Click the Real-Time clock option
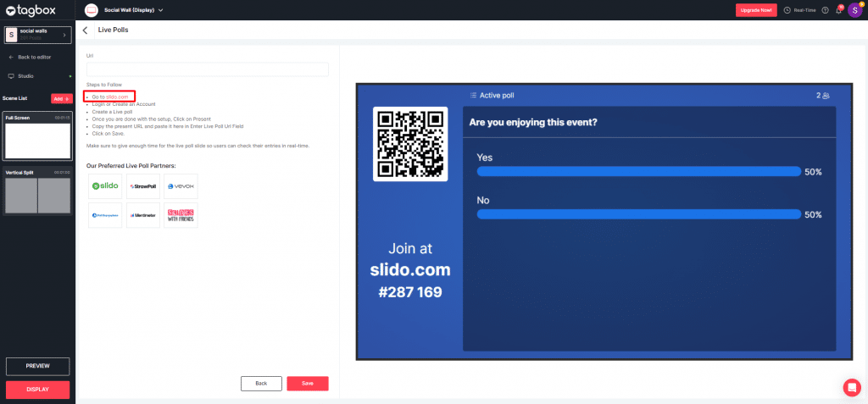The height and width of the screenshot is (404, 868). [x=799, y=10]
